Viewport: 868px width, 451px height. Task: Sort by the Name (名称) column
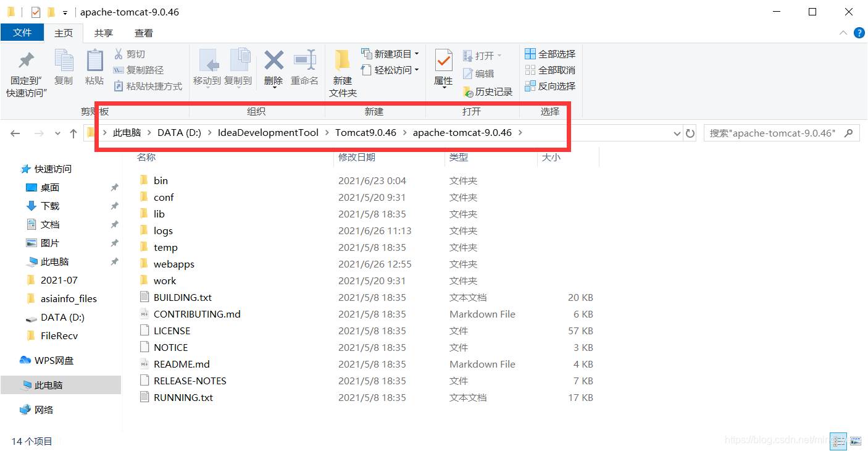pos(146,157)
